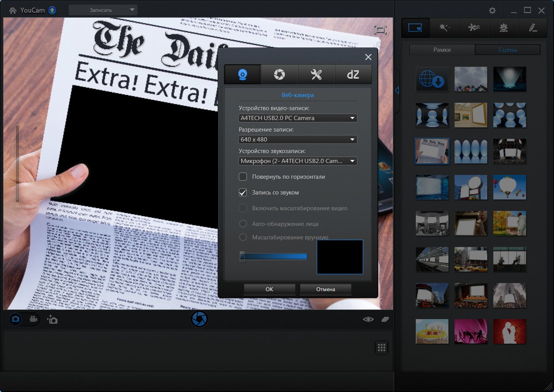Click the eraser icon below preview
The height and width of the screenshot is (392, 554).
(385, 319)
